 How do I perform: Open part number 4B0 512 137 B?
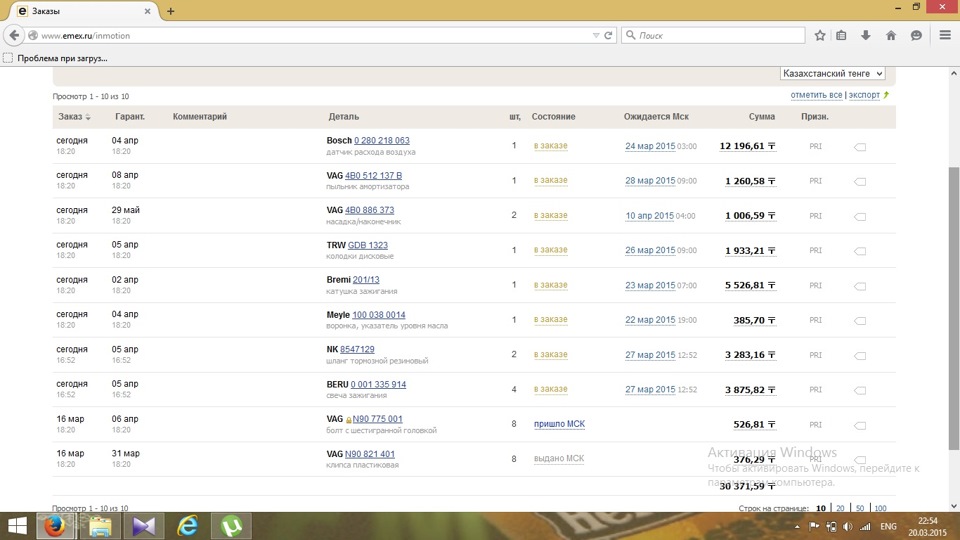pyautogui.click(x=373, y=175)
